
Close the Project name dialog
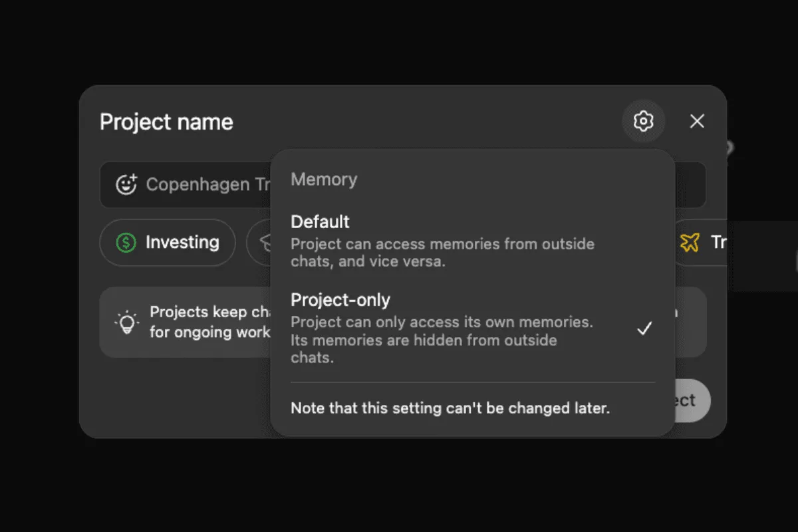tap(697, 121)
